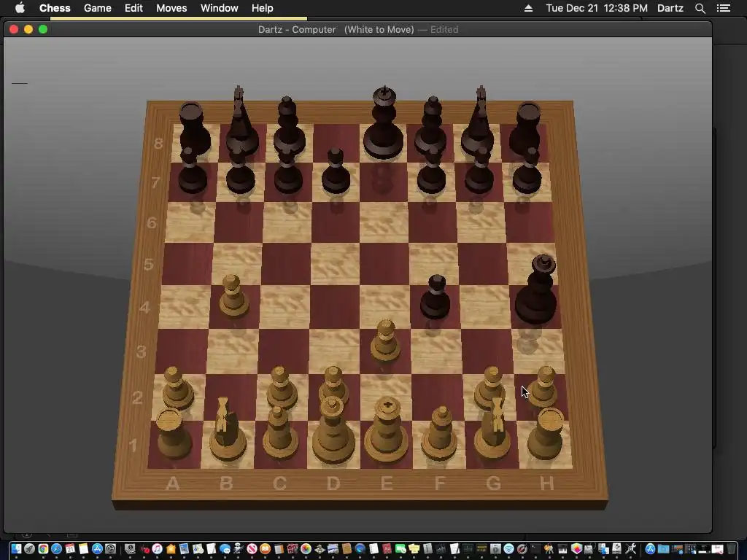Open Books from the Dock
This screenshot has height=560, width=747.
pyautogui.click(x=265, y=548)
